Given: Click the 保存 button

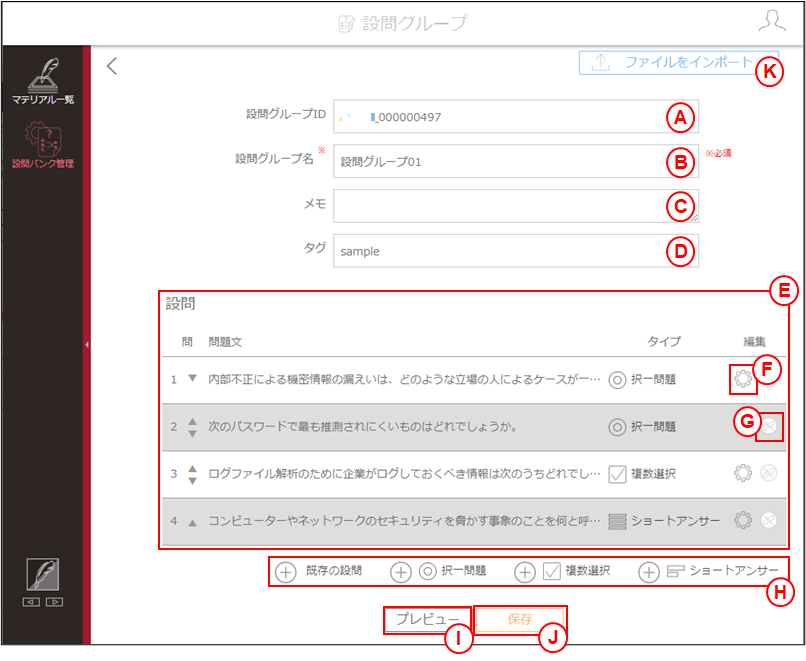Looking at the screenshot, I should (520, 620).
